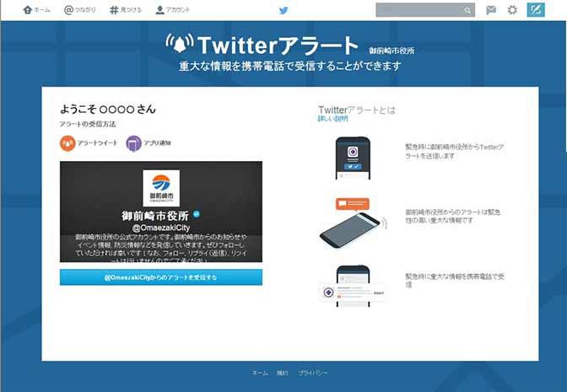Open アカウント account tab

(x=172, y=10)
